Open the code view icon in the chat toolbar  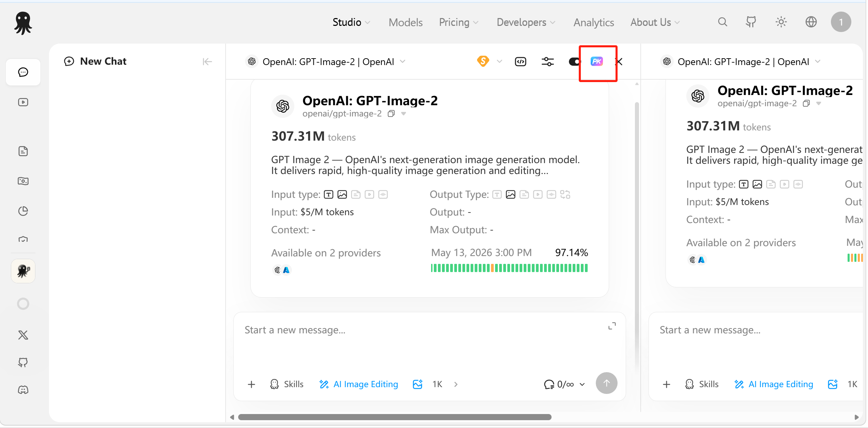point(521,62)
